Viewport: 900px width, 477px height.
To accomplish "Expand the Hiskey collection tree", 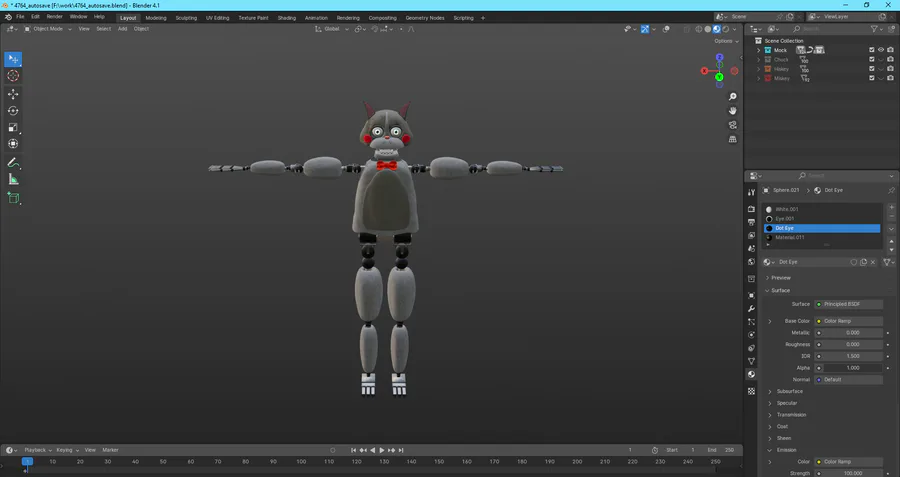I will click(x=758, y=69).
